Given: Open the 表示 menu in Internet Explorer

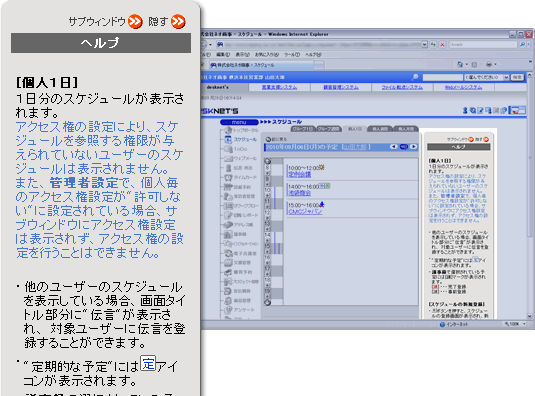Looking at the screenshot, I should pyautogui.click(x=243, y=55).
